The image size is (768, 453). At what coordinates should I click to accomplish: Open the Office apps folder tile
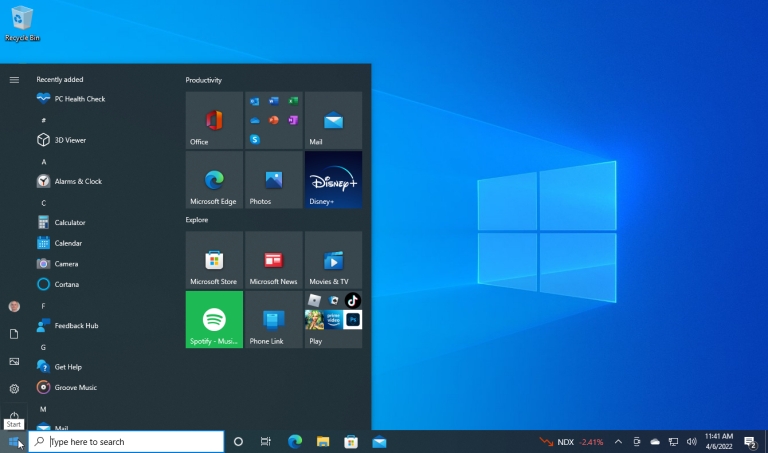274,120
